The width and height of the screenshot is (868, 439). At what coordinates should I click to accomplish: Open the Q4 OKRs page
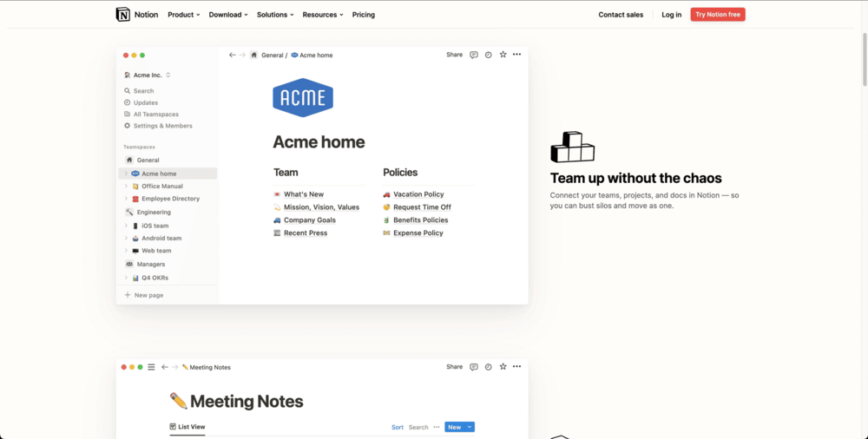(155, 278)
